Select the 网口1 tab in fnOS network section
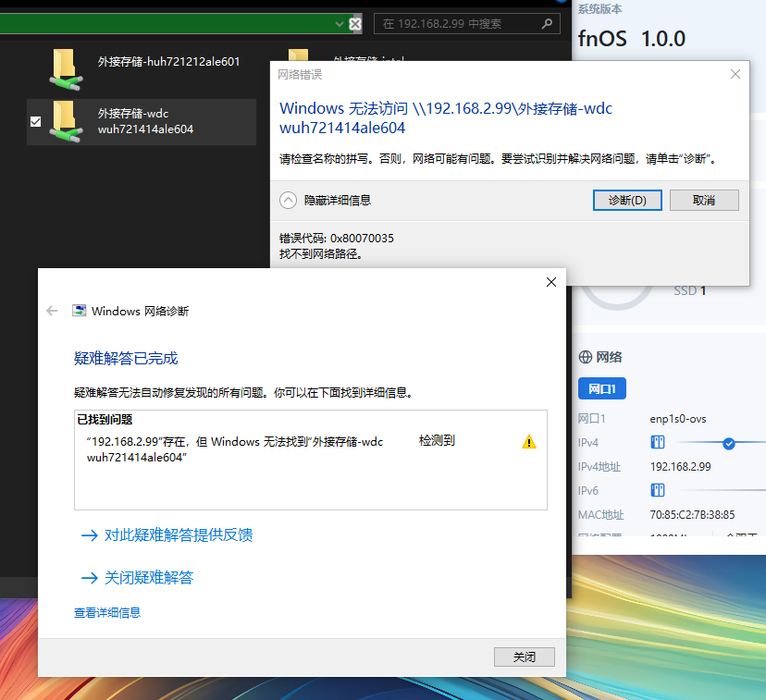The height and width of the screenshot is (700, 766). click(x=602, y=388)
